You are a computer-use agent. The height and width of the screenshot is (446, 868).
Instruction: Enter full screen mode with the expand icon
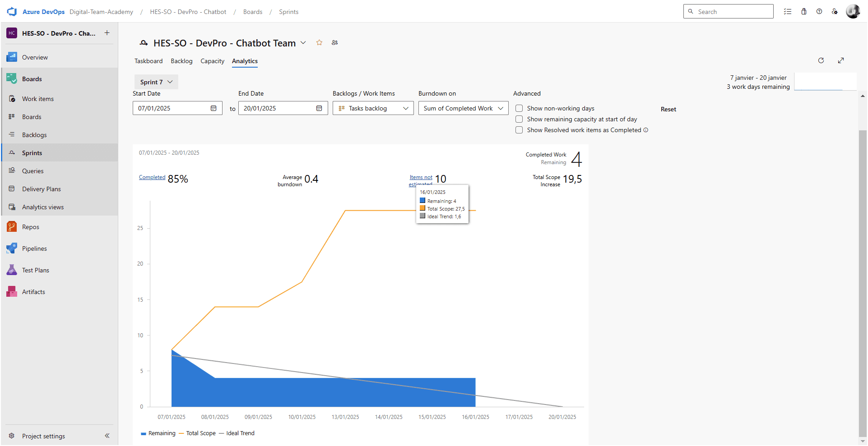pos(841,60)
